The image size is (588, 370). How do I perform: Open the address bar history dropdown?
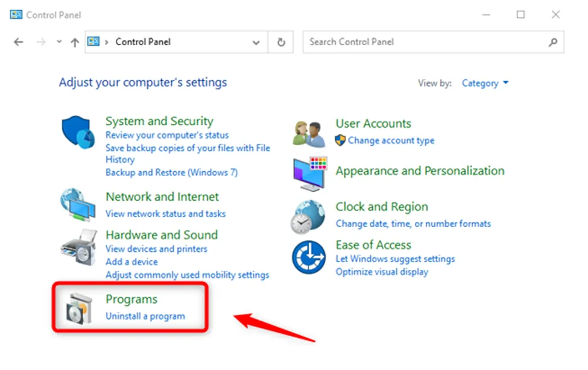pos(256,42)
